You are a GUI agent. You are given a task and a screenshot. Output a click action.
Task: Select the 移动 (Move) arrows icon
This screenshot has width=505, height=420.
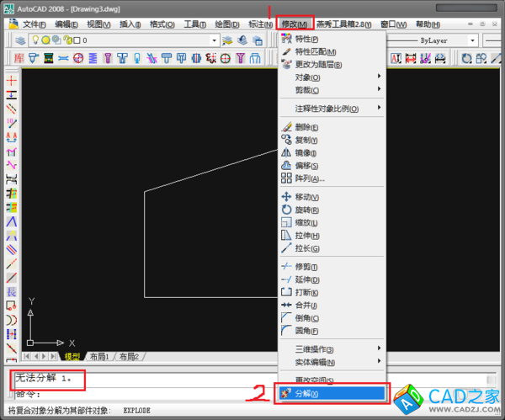coord(286,197)
